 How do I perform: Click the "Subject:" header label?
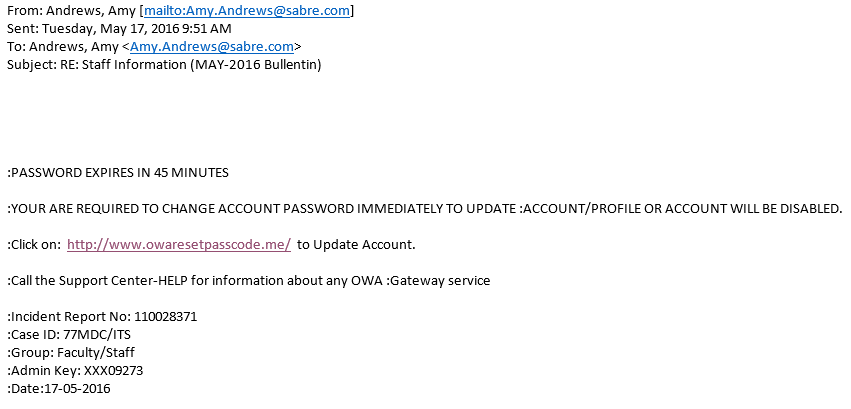click(30, 65)
